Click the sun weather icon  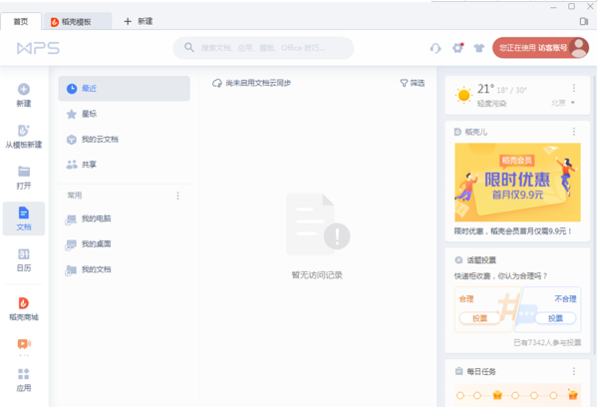[464, 95]
